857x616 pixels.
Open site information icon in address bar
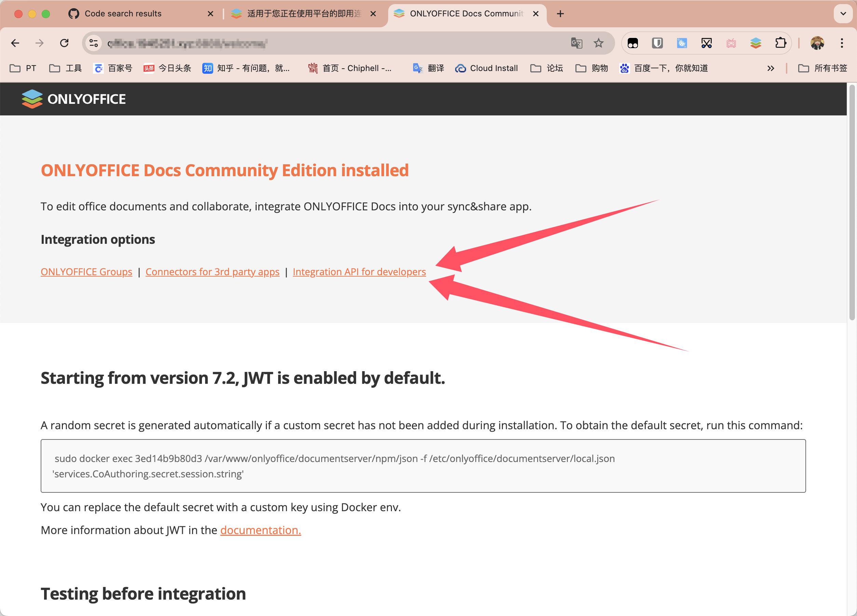[93, 43]
